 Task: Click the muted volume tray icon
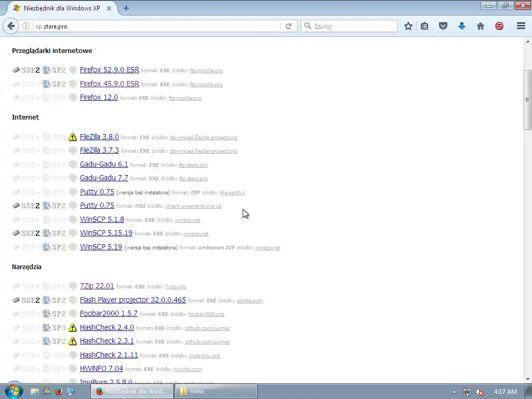point(480,392)
